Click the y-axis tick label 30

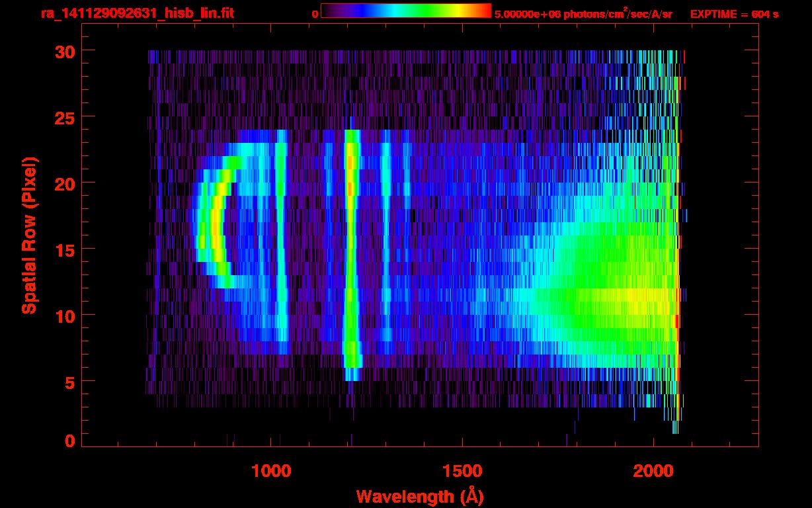[65, 51]
